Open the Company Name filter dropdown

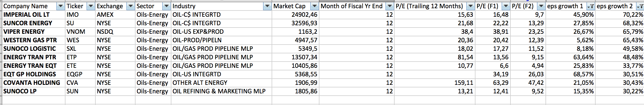61,6
